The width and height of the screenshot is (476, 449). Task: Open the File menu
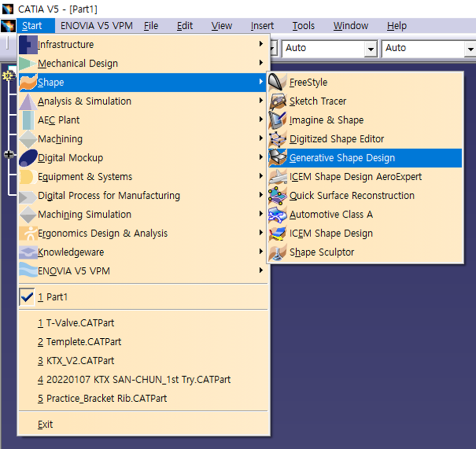tap(151, 26)
